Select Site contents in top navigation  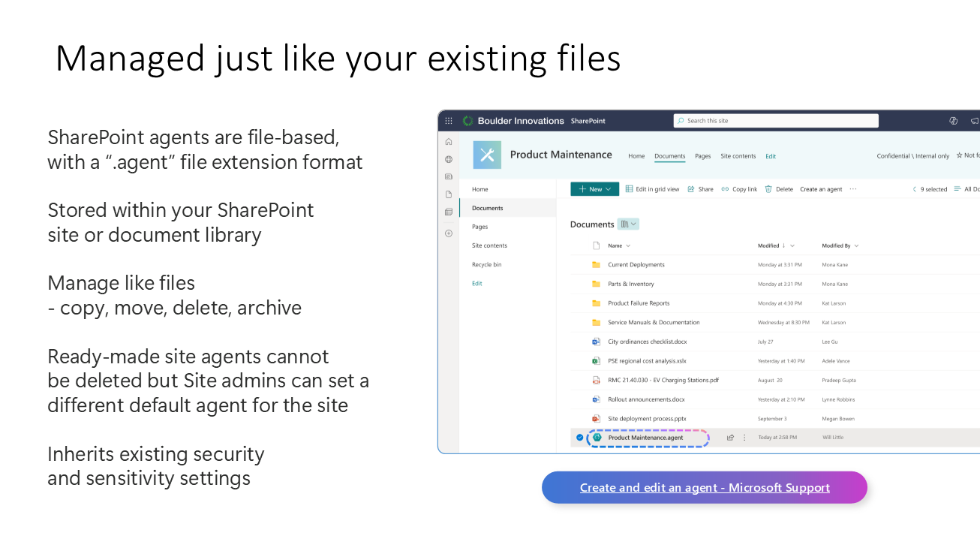[x=738, y=156]
